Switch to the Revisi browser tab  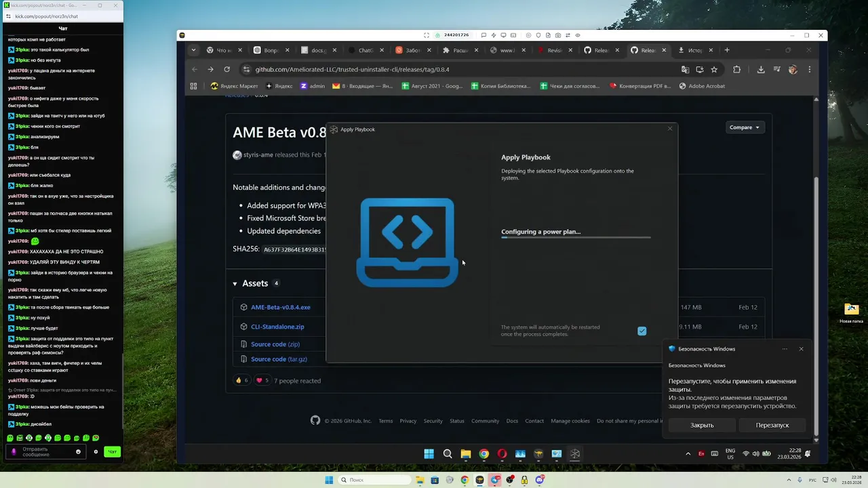pos(554,50)
